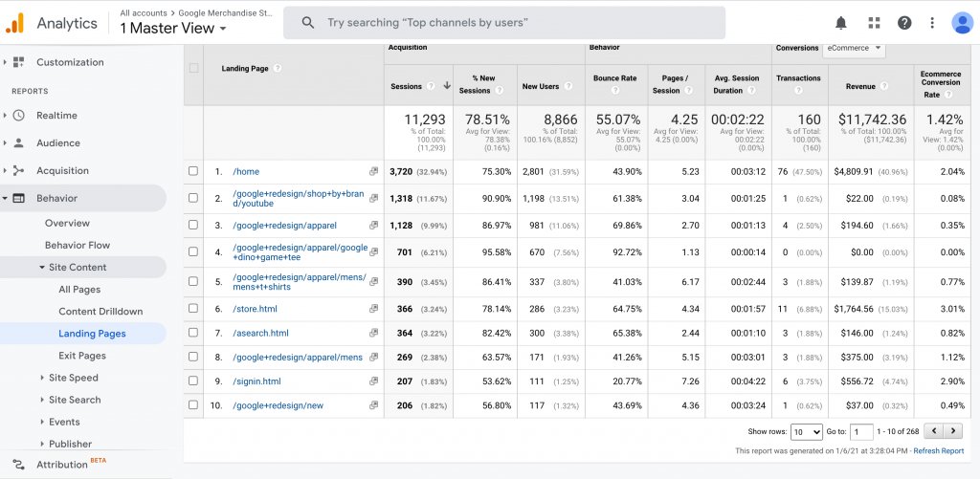
Task: Click New Users column help icon
Action: [x=568, y=86]
